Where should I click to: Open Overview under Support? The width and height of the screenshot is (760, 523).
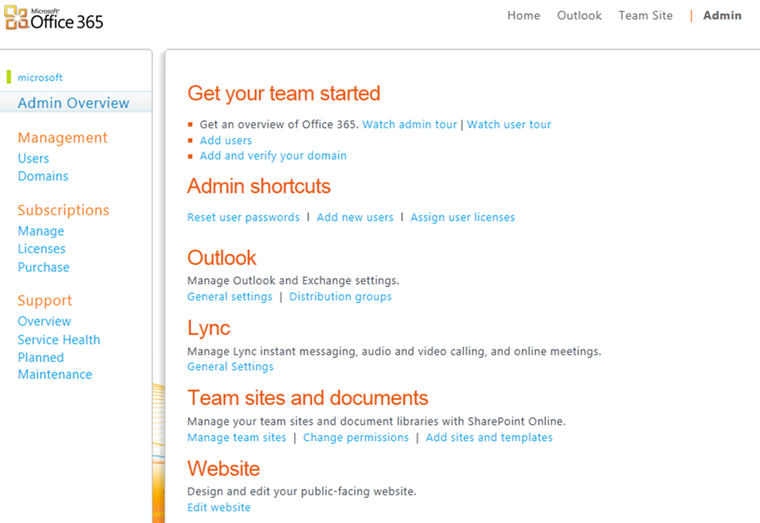(x=44, y=321)
